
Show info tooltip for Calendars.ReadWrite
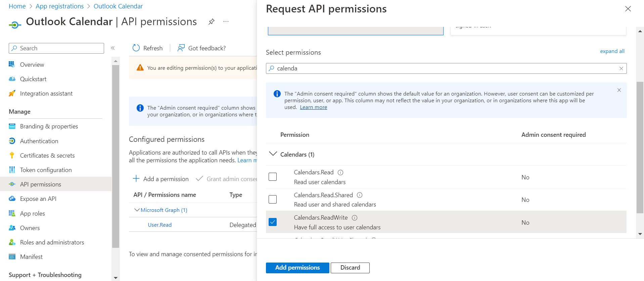(355, 218)
